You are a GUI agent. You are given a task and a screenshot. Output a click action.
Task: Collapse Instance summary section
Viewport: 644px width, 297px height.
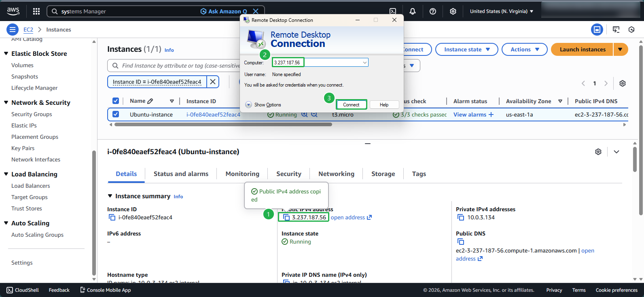click(x=110, y=196)
